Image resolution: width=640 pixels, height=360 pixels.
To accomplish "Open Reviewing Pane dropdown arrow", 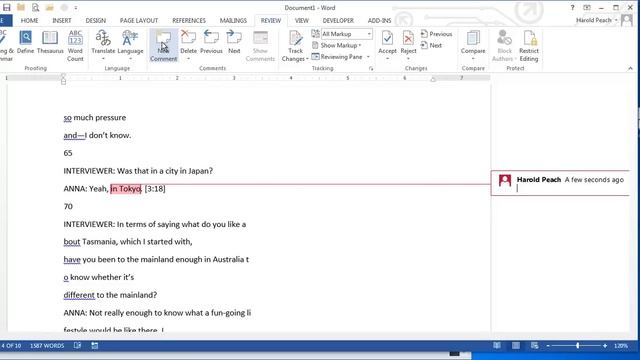I will [x=368, y=57].
